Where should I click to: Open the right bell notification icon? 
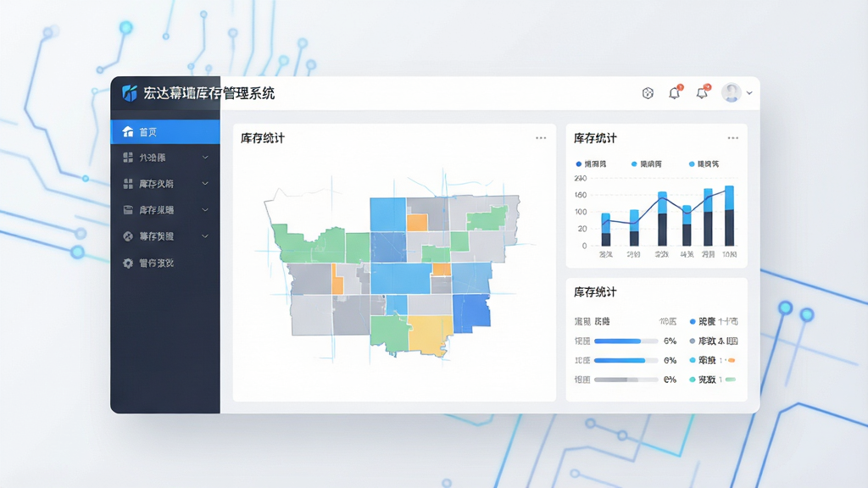703,92
